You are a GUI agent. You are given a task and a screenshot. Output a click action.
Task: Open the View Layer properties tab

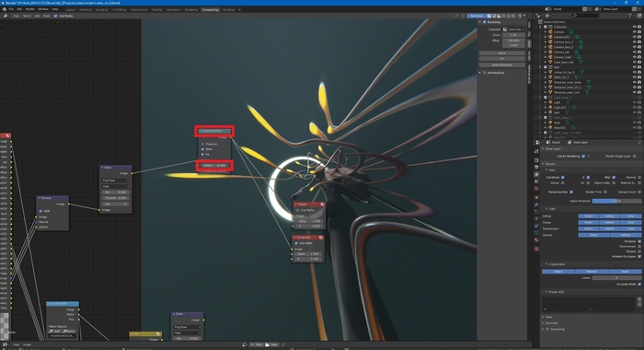(536, 174)
